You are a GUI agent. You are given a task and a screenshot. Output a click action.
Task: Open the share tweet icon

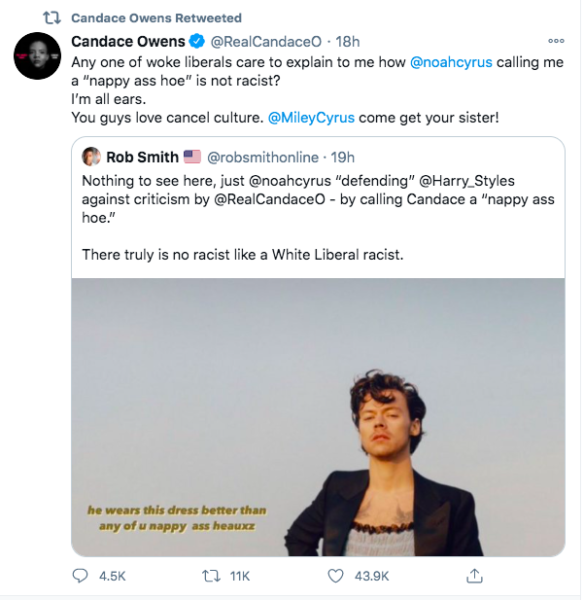coord(475,576)
